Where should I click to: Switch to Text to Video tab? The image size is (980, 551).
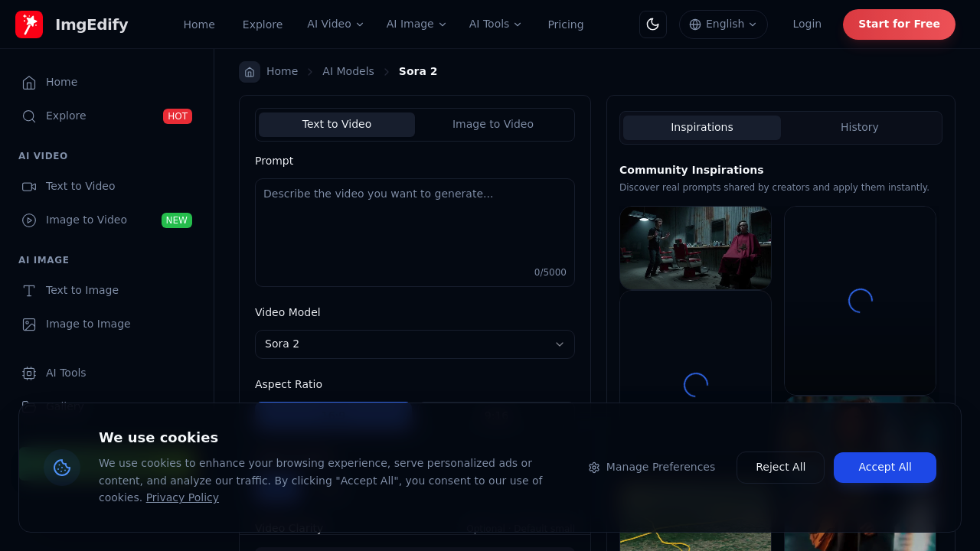(337, 125)
